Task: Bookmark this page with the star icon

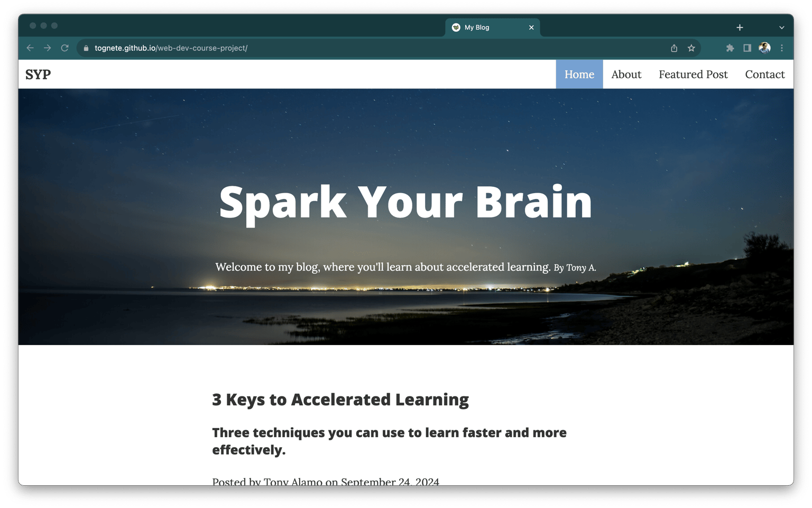Action: click(691, 48)
